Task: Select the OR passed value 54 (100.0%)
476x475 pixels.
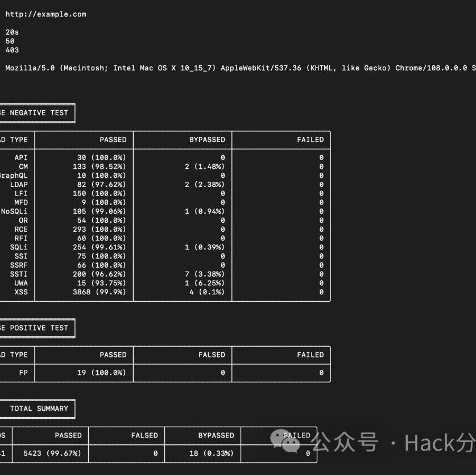Action: pyautogui.click(x=101, y=220)
